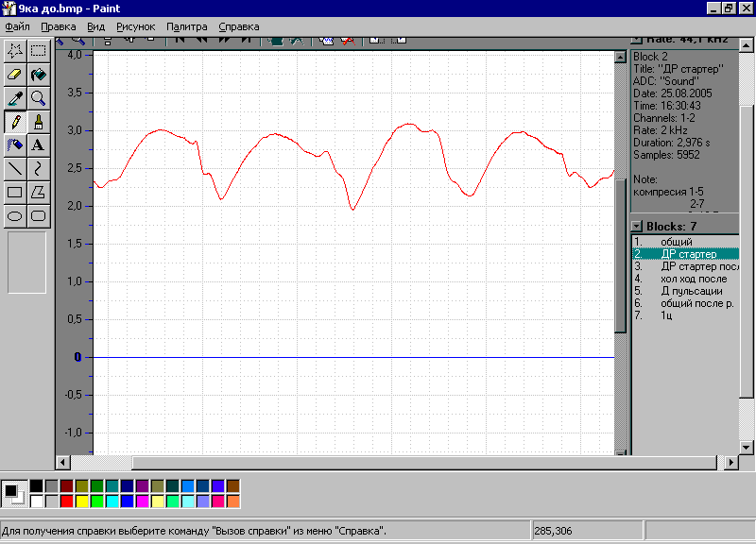This screenshot has width=756, height=544.
Task: Click the down arrow of Paint's vertical scrollbar
Action: tap(747, 448)
